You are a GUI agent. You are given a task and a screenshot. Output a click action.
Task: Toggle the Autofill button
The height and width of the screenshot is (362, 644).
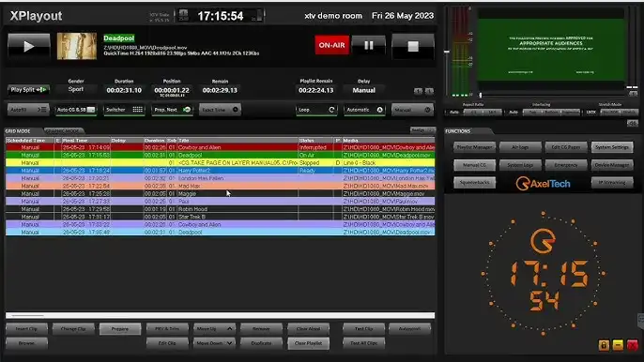point(28,110)
